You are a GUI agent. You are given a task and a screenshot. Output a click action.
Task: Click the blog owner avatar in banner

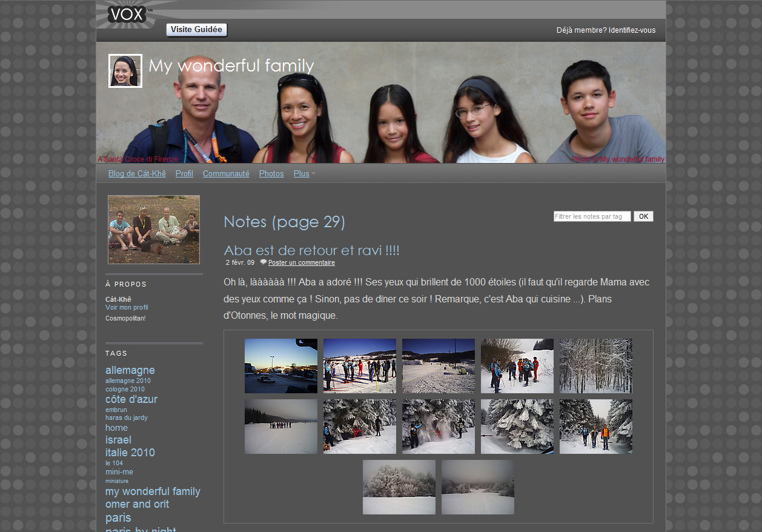125,71
